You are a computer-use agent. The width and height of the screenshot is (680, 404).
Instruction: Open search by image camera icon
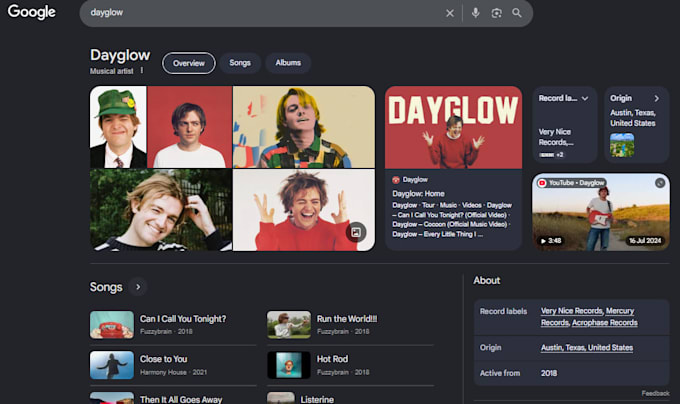497,13
